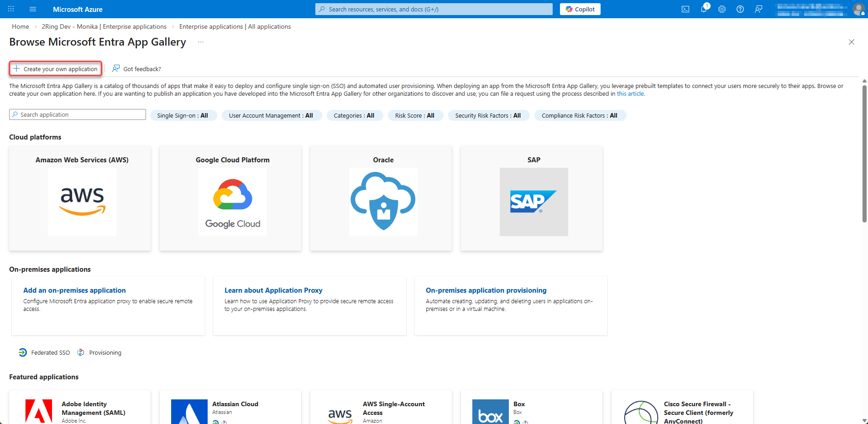The width and height of the screenshot is (868, 424).
Task: Go to Home breadcrumb
Action: (21, 26)
